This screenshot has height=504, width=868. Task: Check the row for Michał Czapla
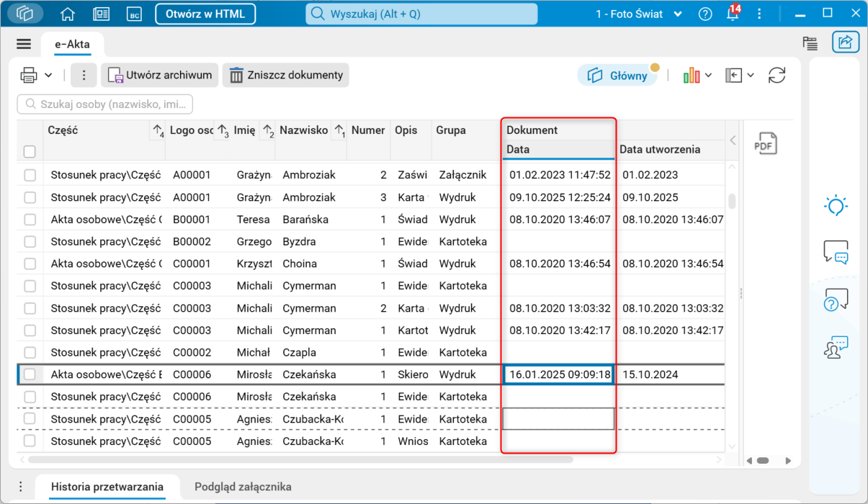(30, 353)
